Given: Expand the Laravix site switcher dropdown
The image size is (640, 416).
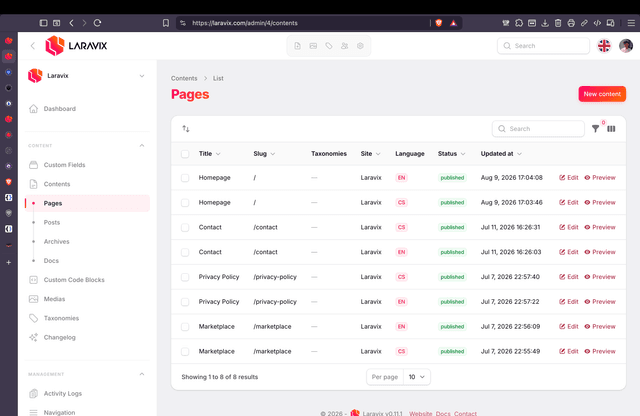Looking at the screenshot, I should (142, 76).
